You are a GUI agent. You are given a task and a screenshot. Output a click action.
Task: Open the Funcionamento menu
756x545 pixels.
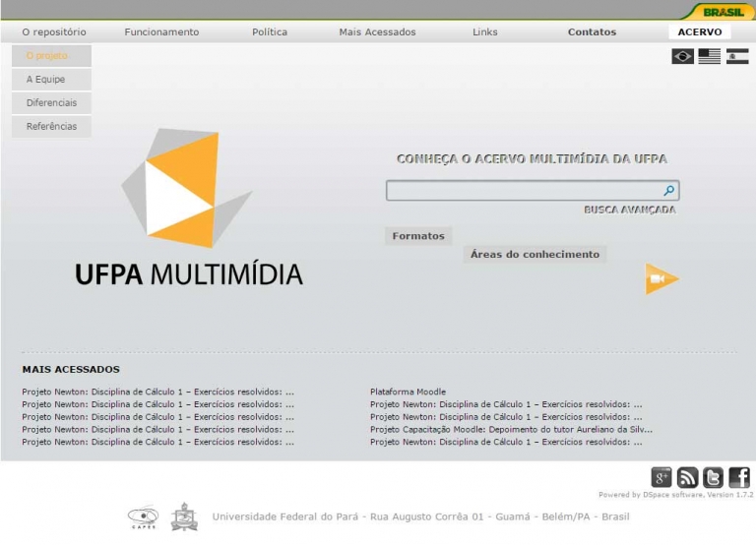161,31
